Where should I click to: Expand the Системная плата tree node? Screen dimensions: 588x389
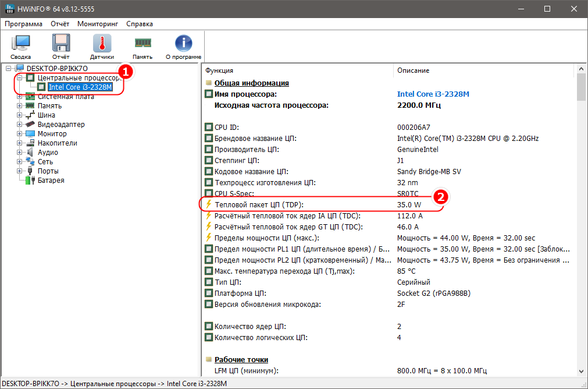coord(20,97)
